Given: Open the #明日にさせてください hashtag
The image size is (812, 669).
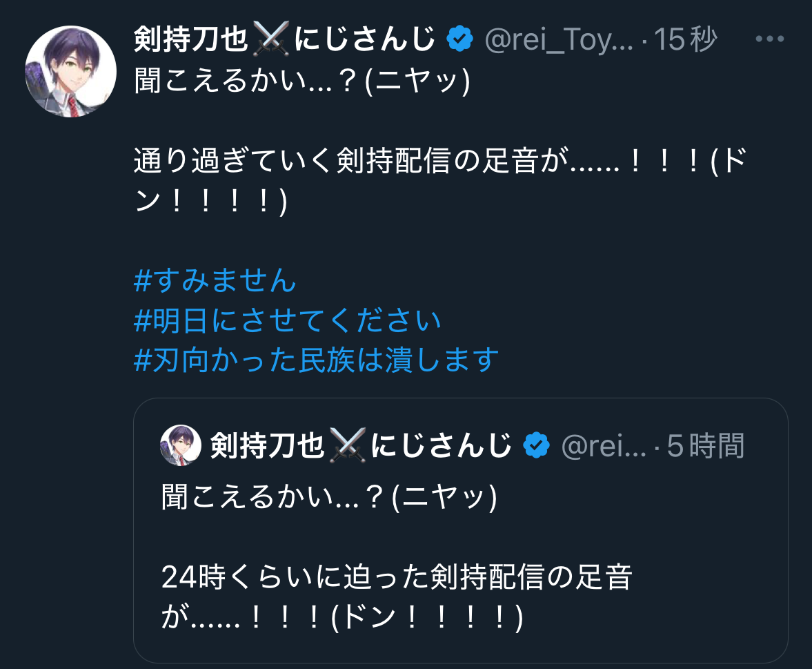Looking at the screenshot, I should pos(287,320).
